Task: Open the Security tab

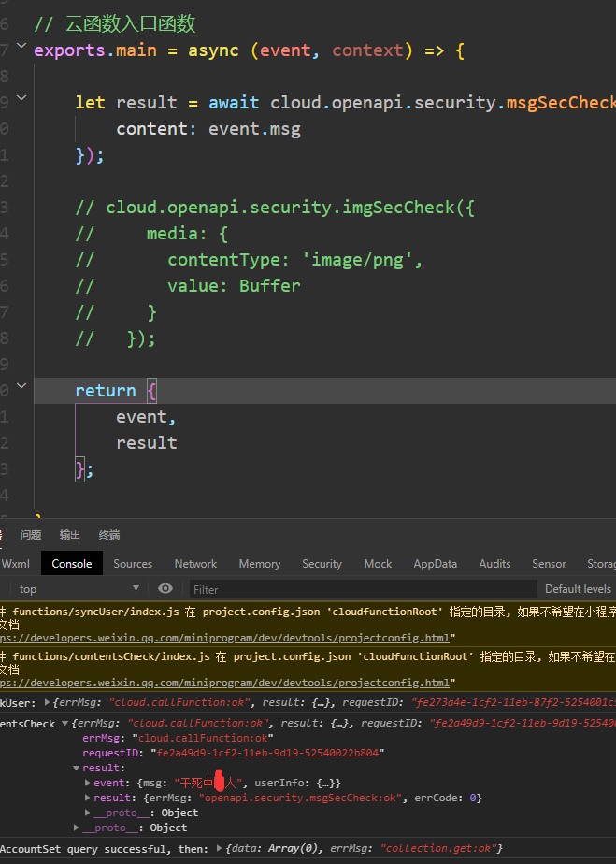Action: coord(322,563)
